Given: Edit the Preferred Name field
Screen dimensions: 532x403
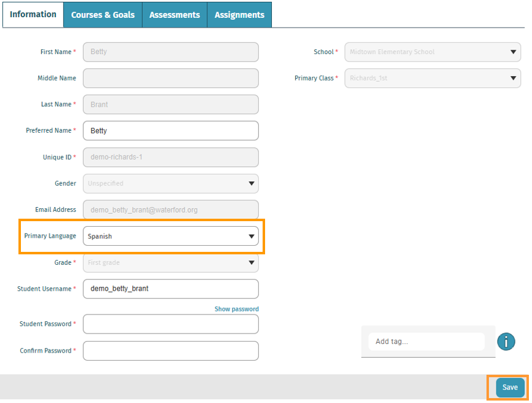Looking at the screenshot, I should tap(170, 130).
